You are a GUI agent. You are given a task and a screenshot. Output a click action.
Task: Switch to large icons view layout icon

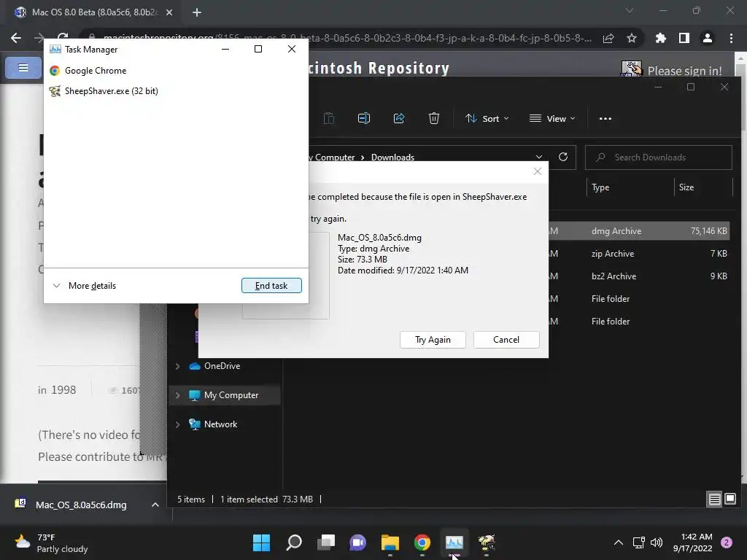click(729, 499)
